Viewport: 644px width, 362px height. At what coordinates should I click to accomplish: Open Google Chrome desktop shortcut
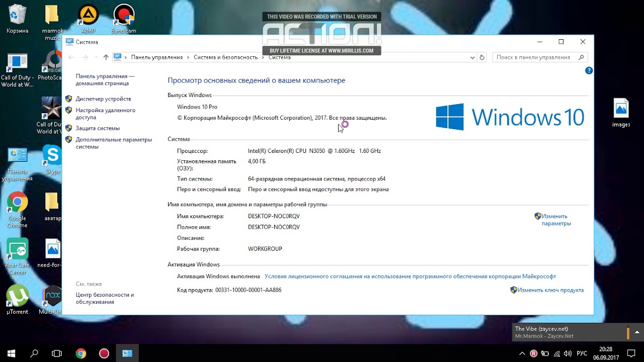click(17, 210)
